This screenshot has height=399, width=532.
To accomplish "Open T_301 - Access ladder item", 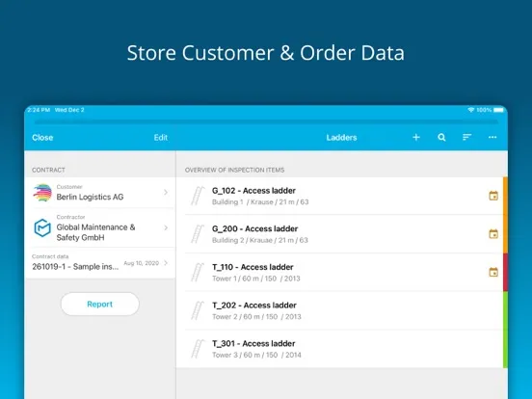I will (344, 349).
